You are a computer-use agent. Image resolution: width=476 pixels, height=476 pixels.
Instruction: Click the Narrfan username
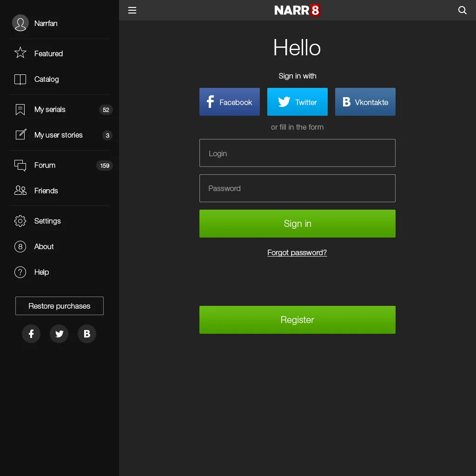tap(46, 23)
